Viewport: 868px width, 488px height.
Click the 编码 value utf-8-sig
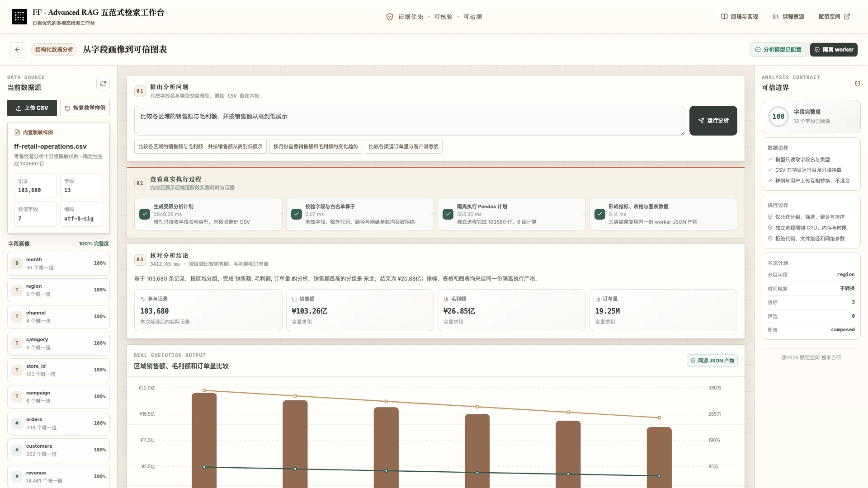[79, 219]
